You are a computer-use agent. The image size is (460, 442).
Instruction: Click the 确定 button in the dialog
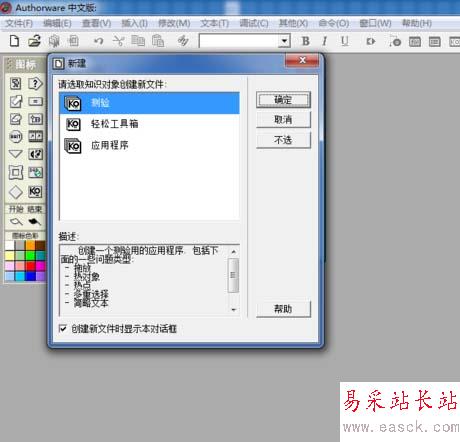(283, 99)
